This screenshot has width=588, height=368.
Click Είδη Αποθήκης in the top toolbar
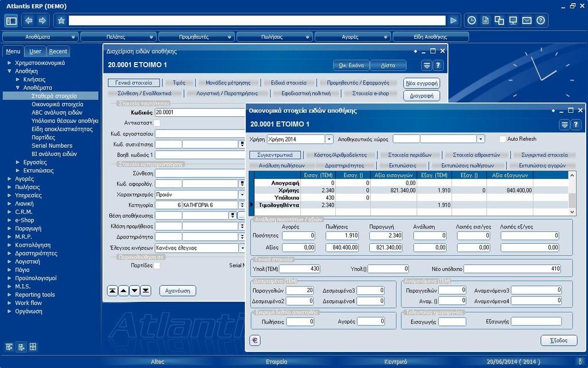click(431, 37)
